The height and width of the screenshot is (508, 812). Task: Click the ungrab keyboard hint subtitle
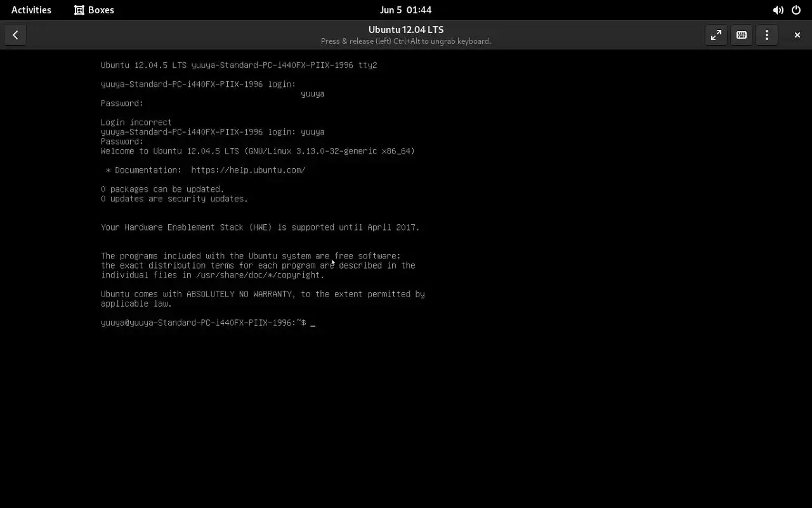coord(406,41)
